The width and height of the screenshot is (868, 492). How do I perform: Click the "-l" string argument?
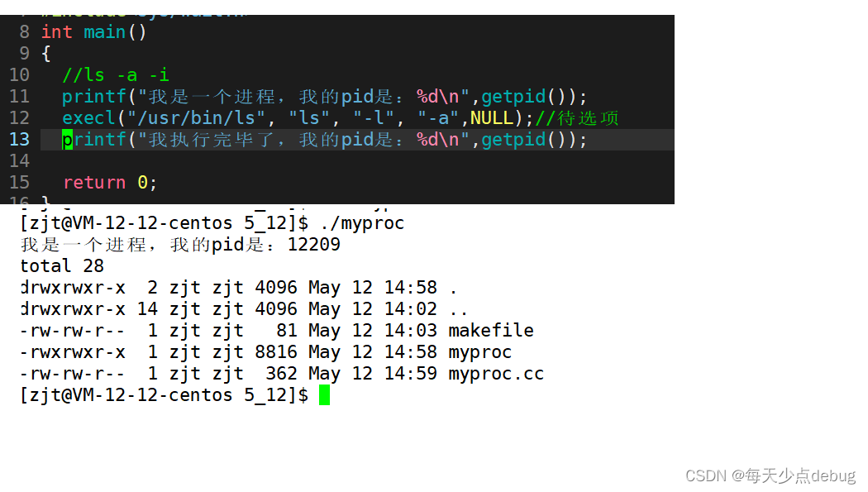[374, 118]
